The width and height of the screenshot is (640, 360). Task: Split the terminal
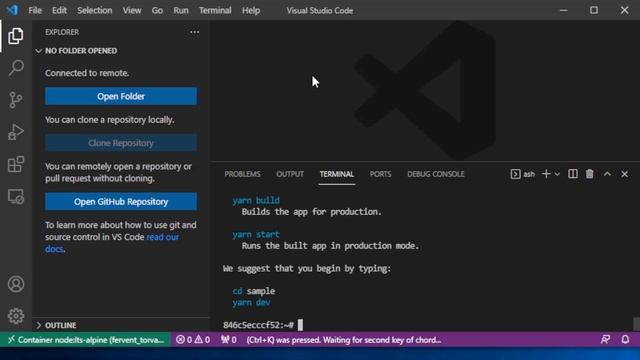[573, 174]
